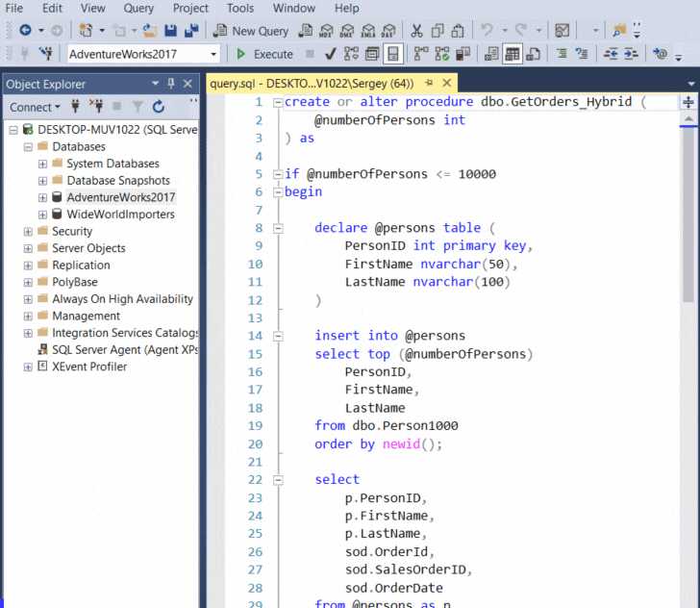Click the Execute button
This screenshot has height=608, width=700.
pyautogui.click(x=264, y=54)
